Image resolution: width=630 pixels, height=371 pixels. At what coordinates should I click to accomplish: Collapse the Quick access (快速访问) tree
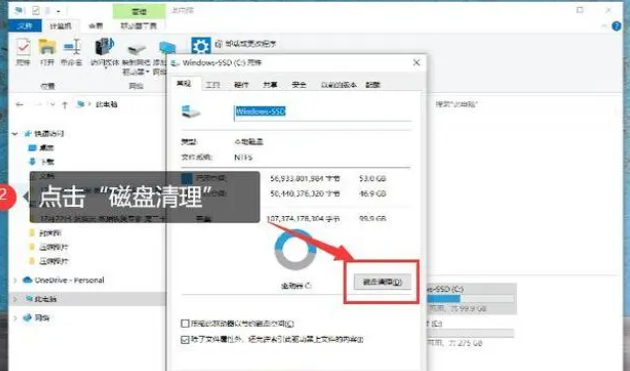pyautogui.click(x=15, y=134)
